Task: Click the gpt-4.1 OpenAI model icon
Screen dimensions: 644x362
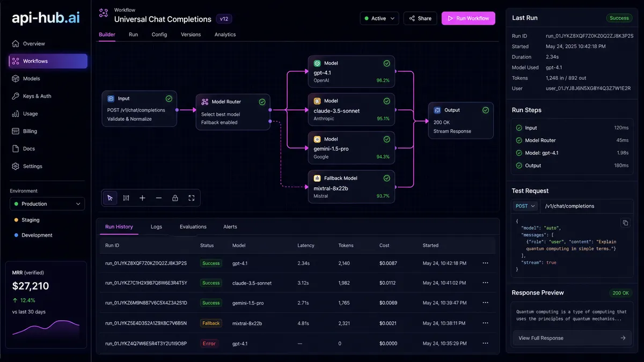Action: pyautogui.click(x=317, y=63)
